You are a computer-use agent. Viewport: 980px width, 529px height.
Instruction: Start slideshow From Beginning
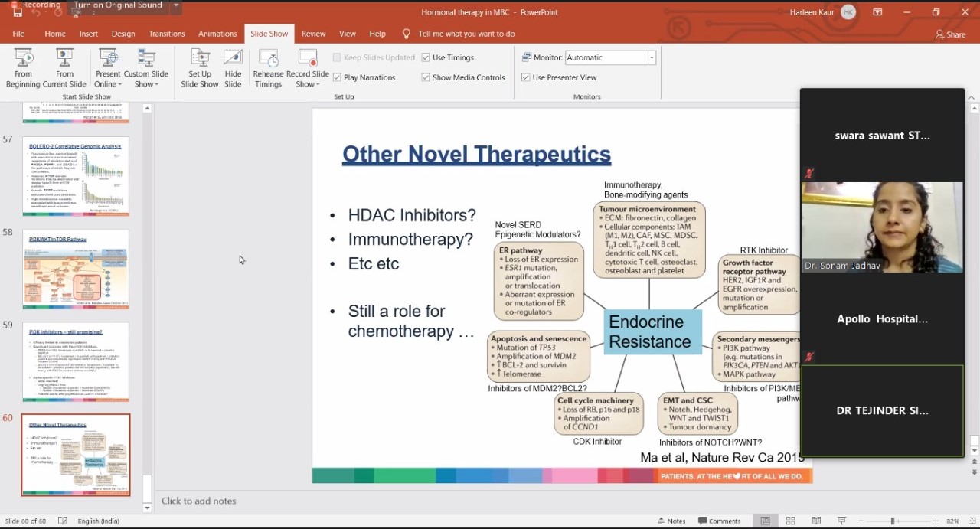23,67
